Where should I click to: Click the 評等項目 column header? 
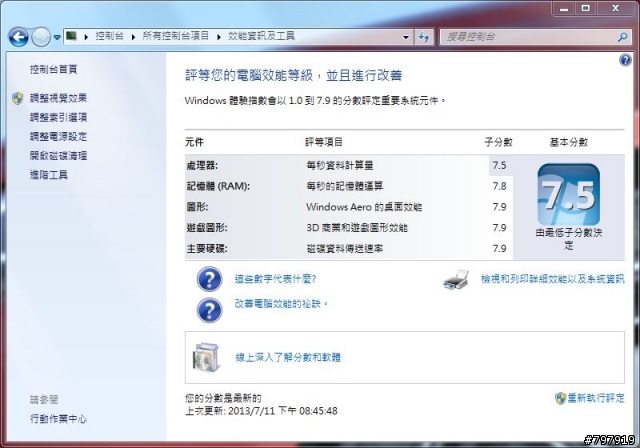[x=324, y=142]
